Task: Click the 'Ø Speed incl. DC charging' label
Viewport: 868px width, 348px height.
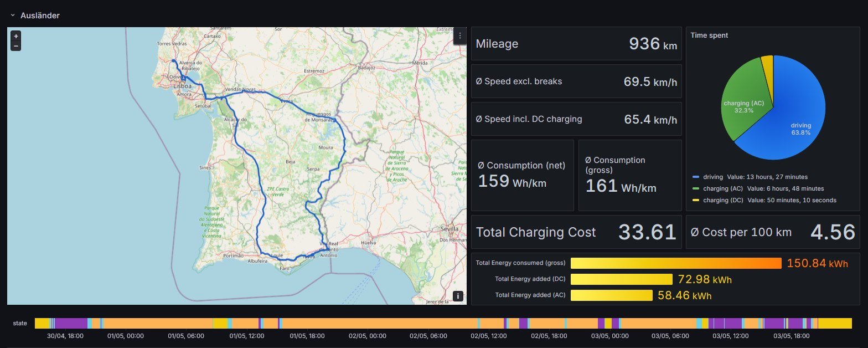Action: tap(529, 119)
